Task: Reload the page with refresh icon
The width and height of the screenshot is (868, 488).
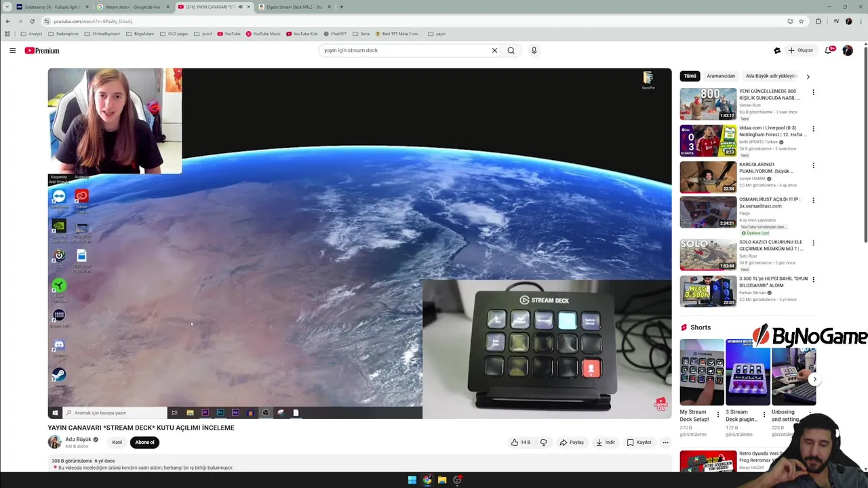Action: point(32,21)
